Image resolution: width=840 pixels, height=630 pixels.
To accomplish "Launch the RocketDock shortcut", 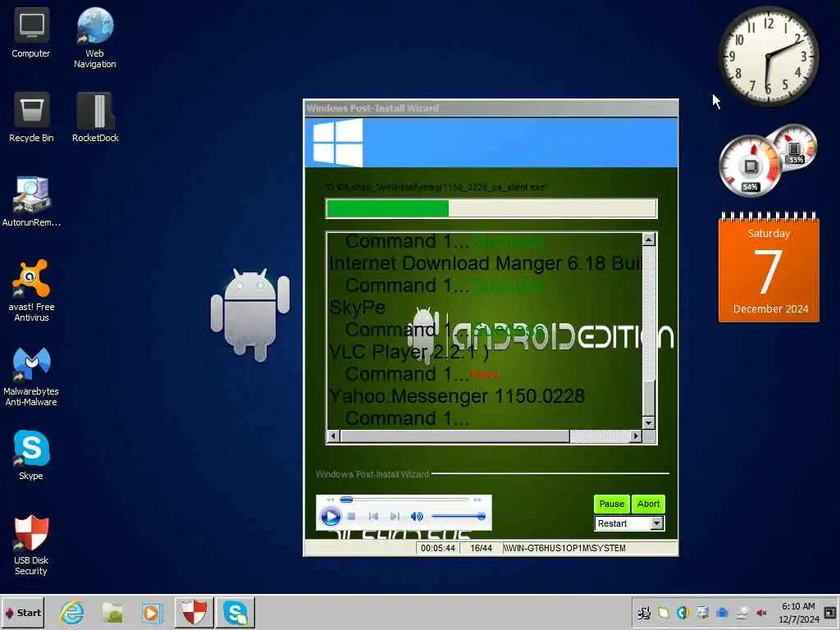I will 95,117.
